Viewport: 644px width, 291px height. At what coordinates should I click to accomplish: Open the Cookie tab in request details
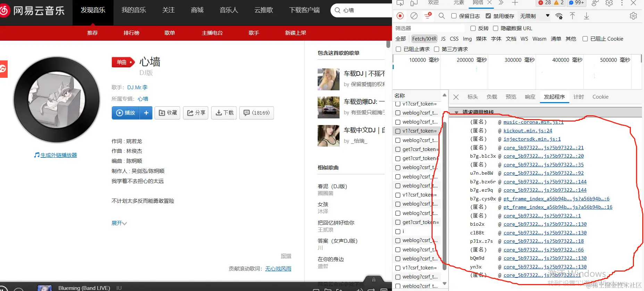(x=600, y=97)
